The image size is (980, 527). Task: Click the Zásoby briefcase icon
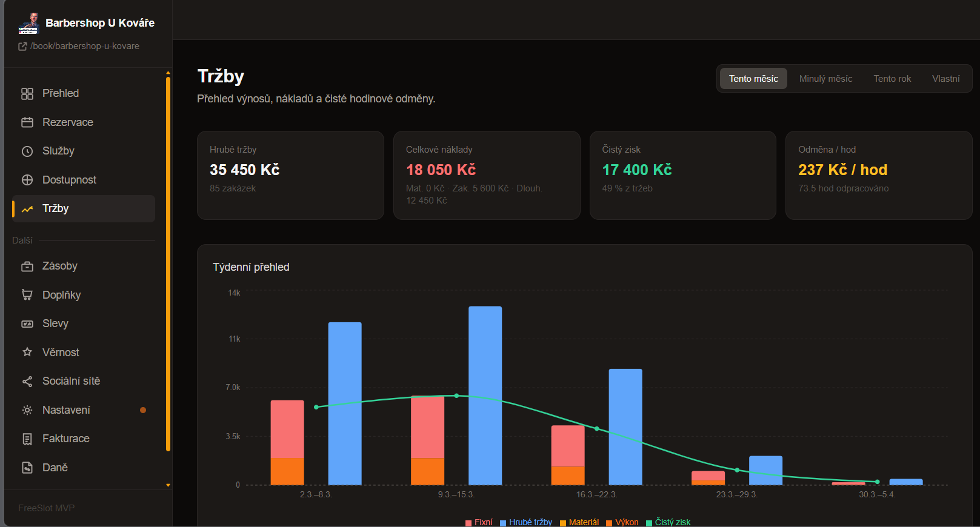click(x=27, y=267)
